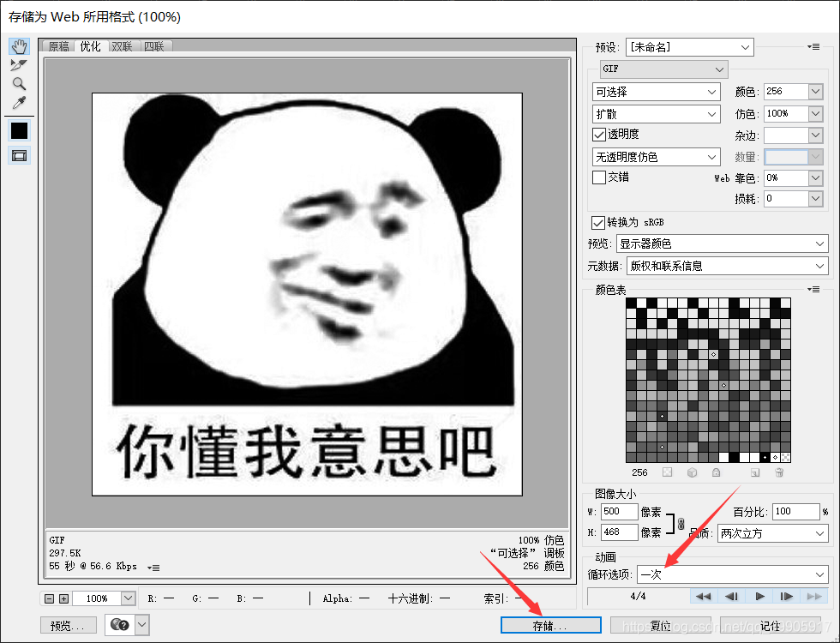Switch to the 四联 tab
The height and width of the screenshot is (643, 840).
(154, 46)
